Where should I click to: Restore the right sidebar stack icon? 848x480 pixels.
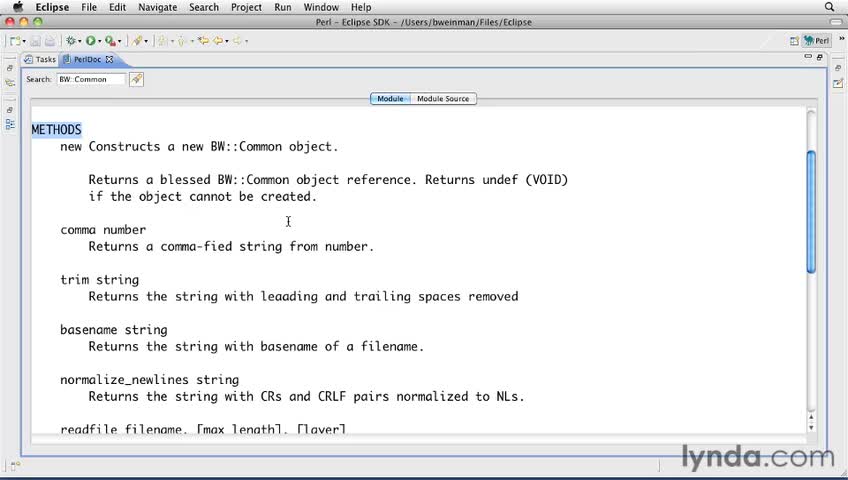point(838,68)
